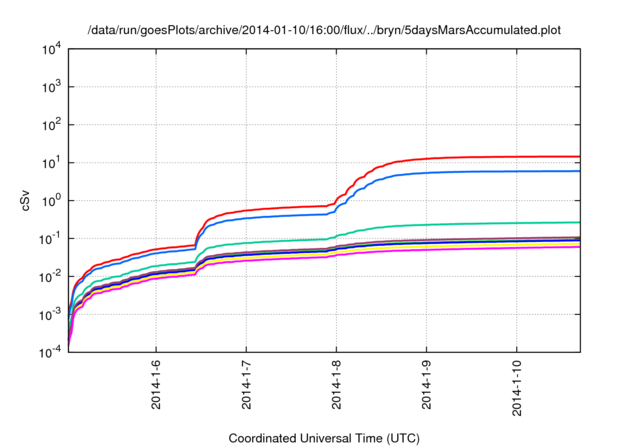Click the 2014-1-7 date label

[x=246, y=384]
